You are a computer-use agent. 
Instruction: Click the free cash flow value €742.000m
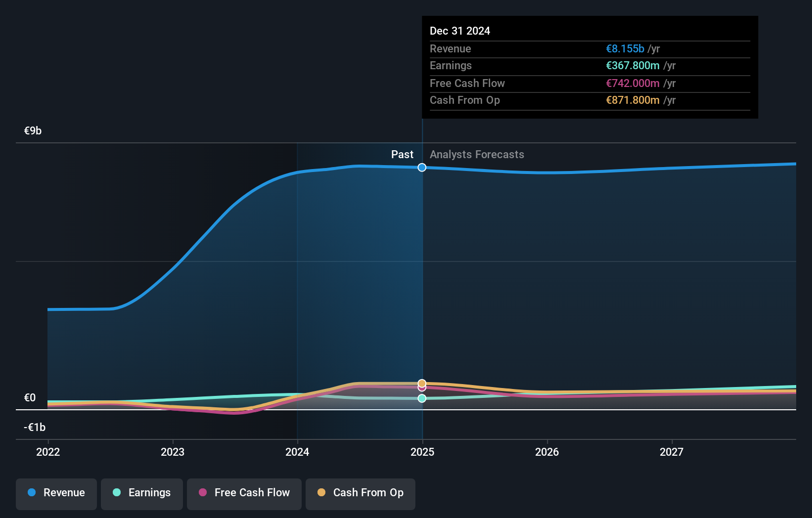pos(632,83)
